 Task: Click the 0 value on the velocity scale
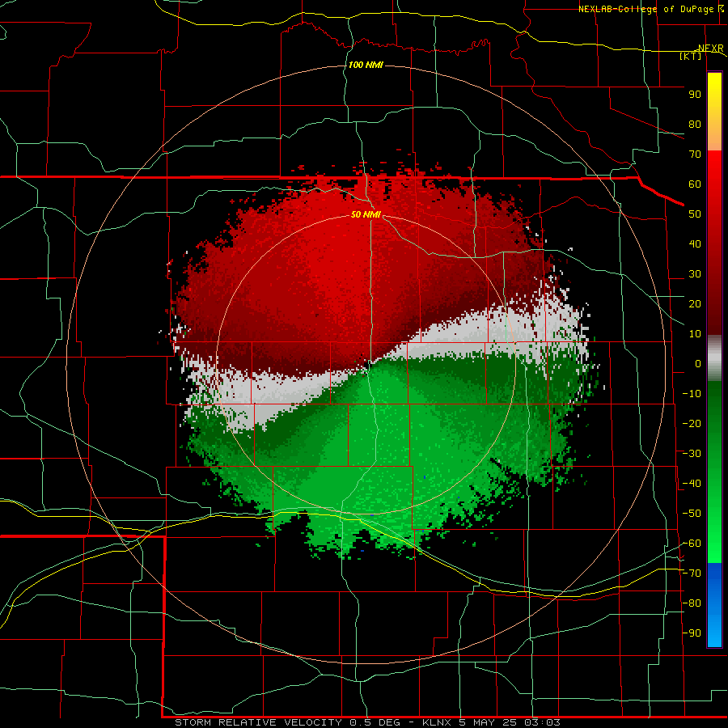tap(698, 363)
